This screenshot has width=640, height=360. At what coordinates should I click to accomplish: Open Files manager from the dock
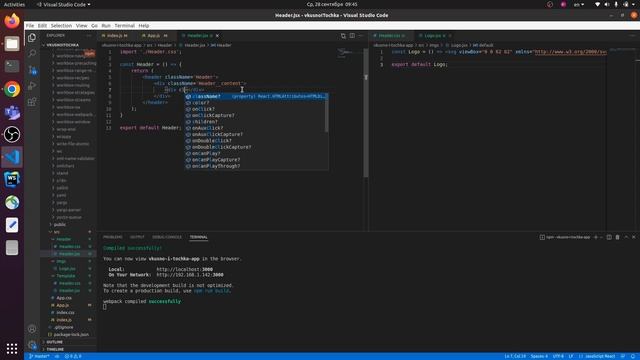[x=12, y=43]
